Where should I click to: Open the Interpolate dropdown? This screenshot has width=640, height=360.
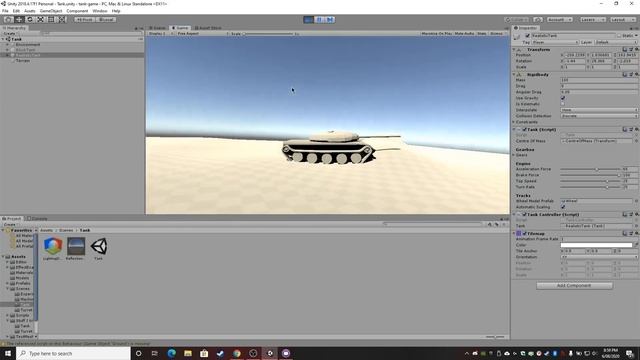[599, 110]
